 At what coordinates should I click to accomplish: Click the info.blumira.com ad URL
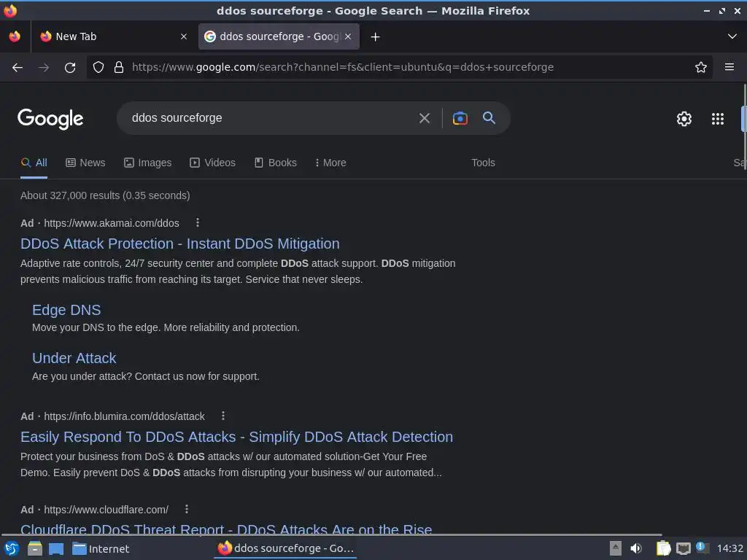(x=124, y=416)
